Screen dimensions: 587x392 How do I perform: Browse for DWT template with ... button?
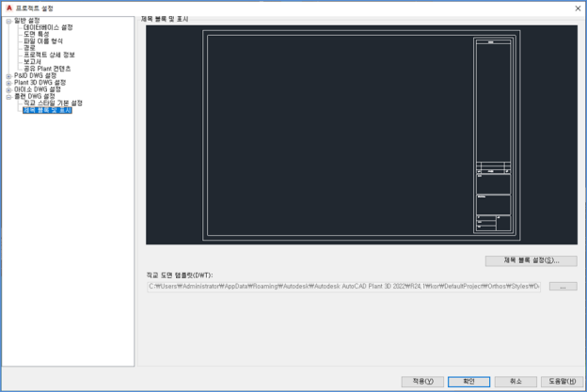pos(563,287)
